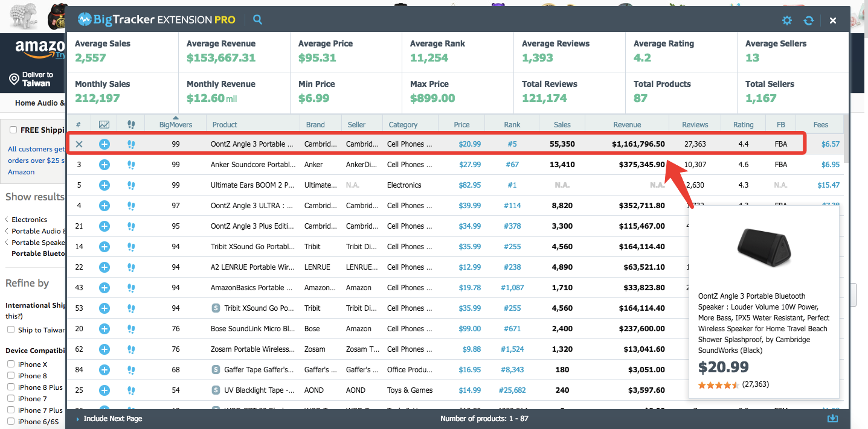Refresh BigTracker data with the reload icon
The width and height of the screenshot is (868, 429).
click(809, 21)
